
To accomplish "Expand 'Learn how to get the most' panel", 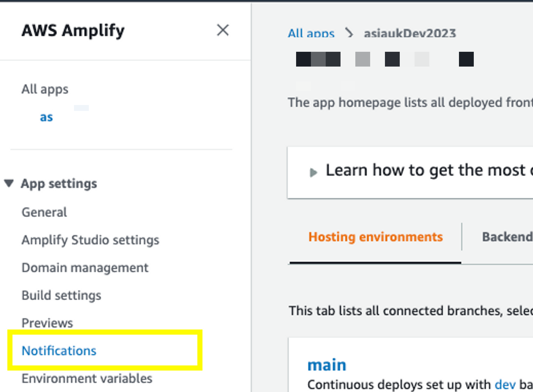I will tap(313, 172).
